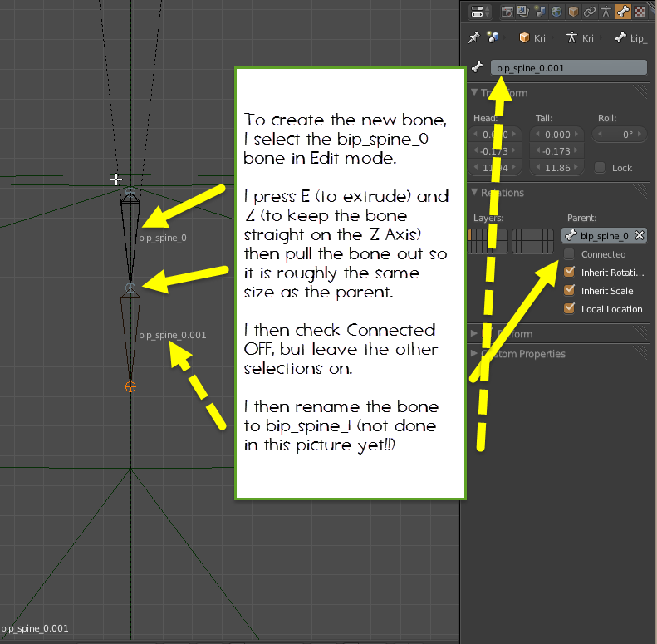This screenshot has height=644, width=657.
Task: Click the scene icon in breadcrumb row
Action: [493, 37]
